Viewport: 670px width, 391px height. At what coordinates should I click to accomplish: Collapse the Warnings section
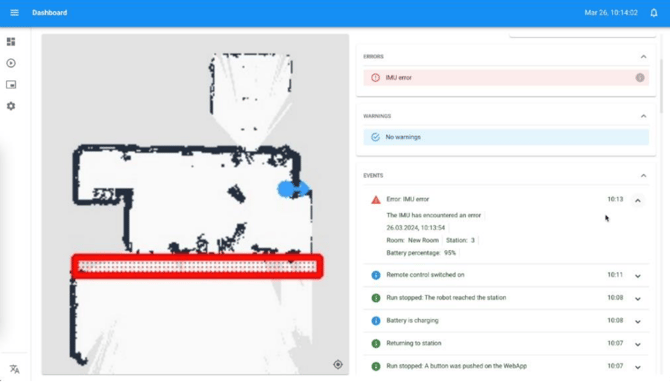click(x=644, y=116)
